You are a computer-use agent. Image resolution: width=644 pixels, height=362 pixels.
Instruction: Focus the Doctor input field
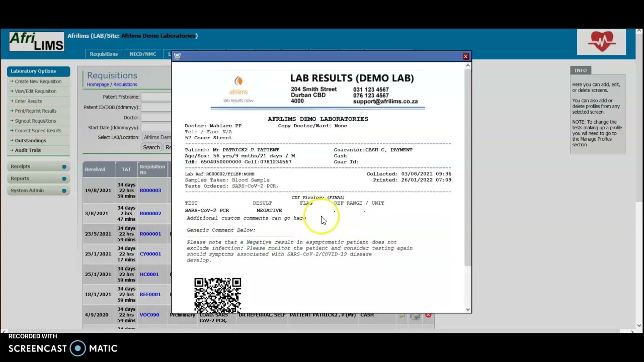156,118
